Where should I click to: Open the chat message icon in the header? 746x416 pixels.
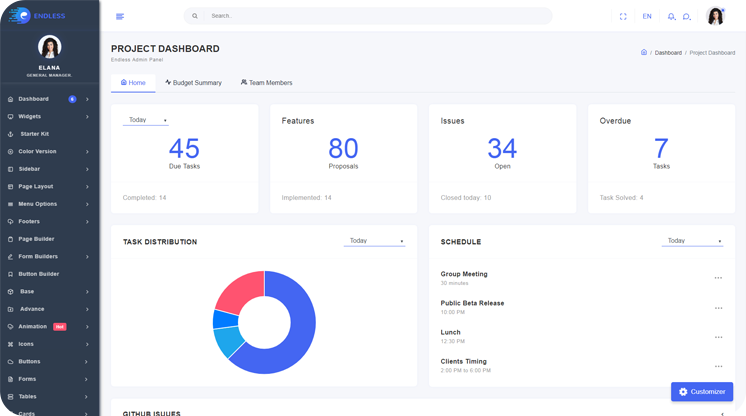tap(687, 16)
